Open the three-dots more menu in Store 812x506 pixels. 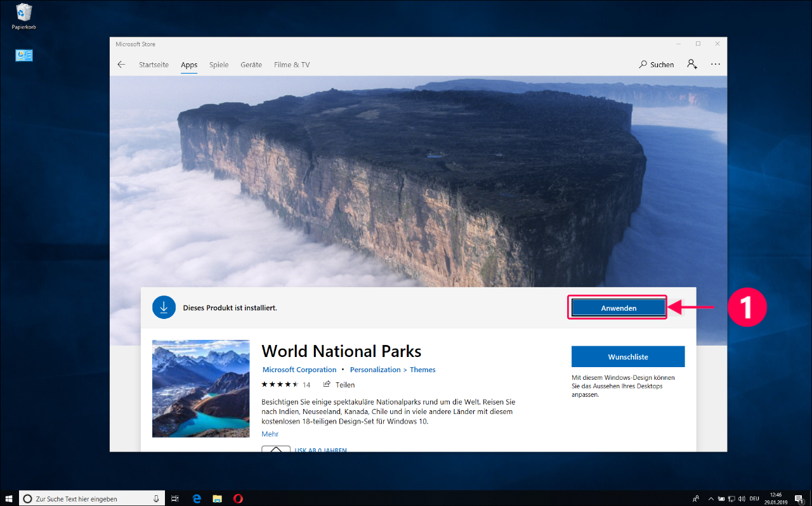[716, 65]
